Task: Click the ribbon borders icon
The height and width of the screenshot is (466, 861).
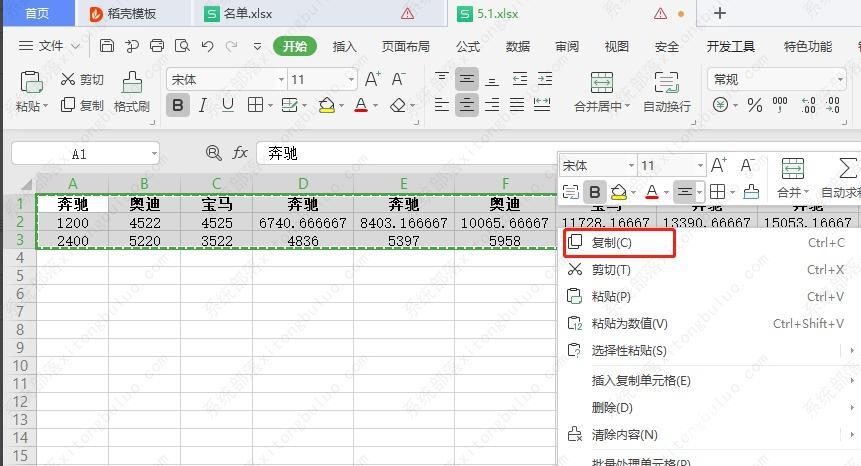Action: 255,105
